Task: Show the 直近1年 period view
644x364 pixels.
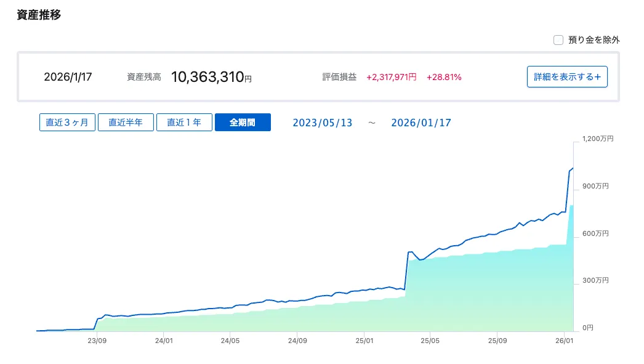Action: [x=184, y=123]
